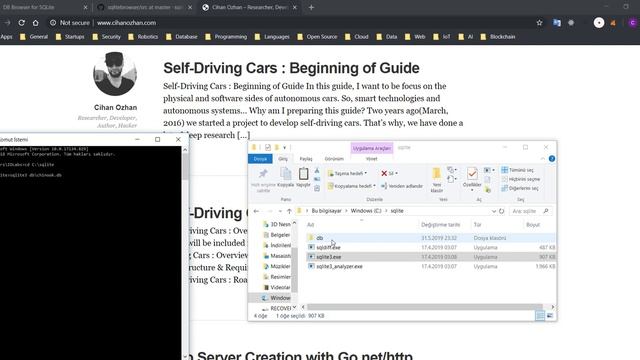Switch to the Paylaş ribbon tab

[x=306, y=159]
